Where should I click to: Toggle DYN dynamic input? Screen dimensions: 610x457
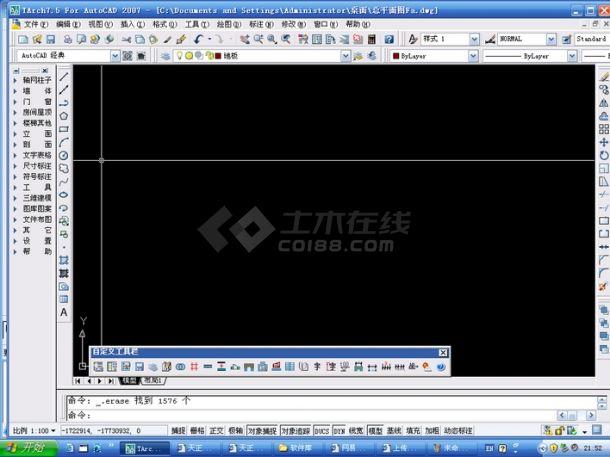(x=339, y=431)
